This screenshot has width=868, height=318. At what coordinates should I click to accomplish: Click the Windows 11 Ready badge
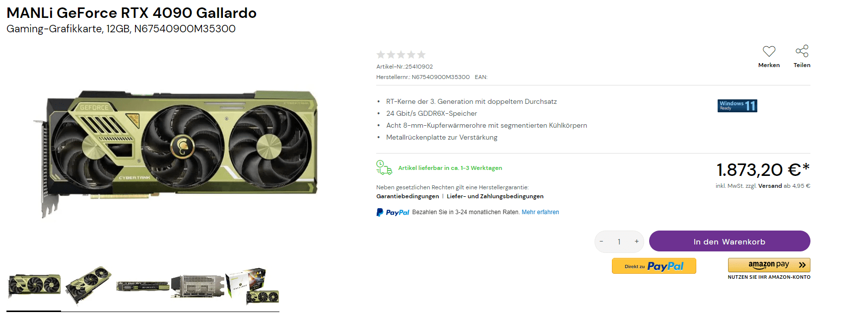click(x=737, y=106)
